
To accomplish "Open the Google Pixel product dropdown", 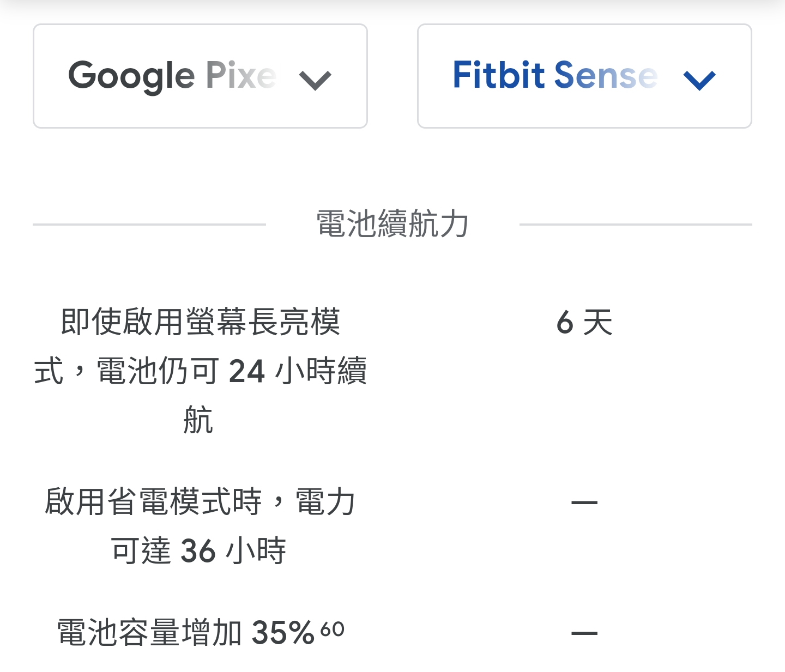I will pos(200,76).
